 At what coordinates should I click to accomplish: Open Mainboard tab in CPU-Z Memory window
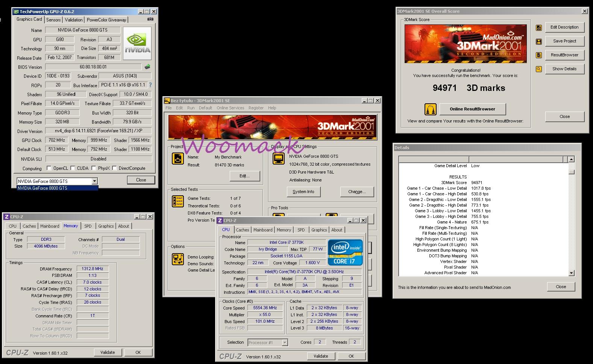50,226
